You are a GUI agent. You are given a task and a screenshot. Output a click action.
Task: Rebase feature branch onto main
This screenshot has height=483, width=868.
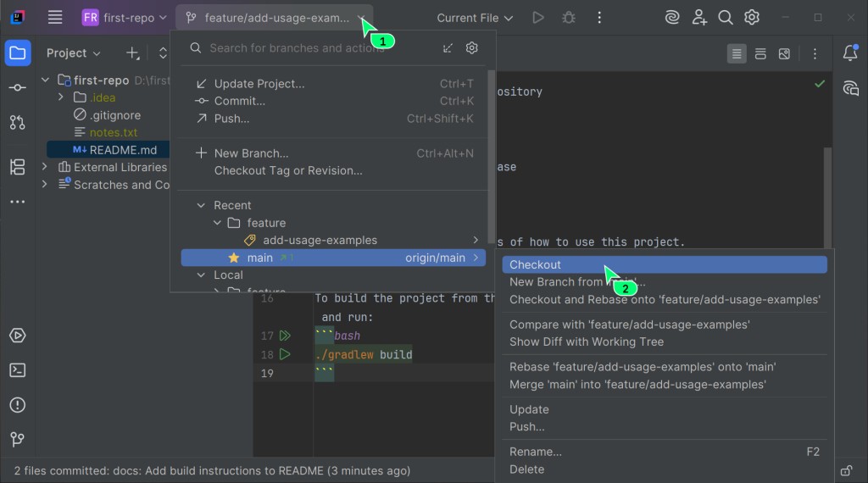[665, 367]
